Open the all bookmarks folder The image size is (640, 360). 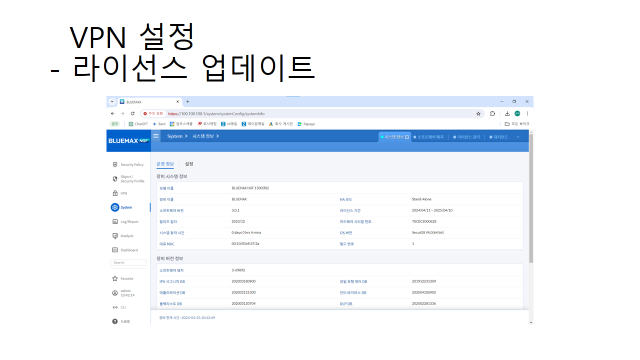(x=517, y=124)
